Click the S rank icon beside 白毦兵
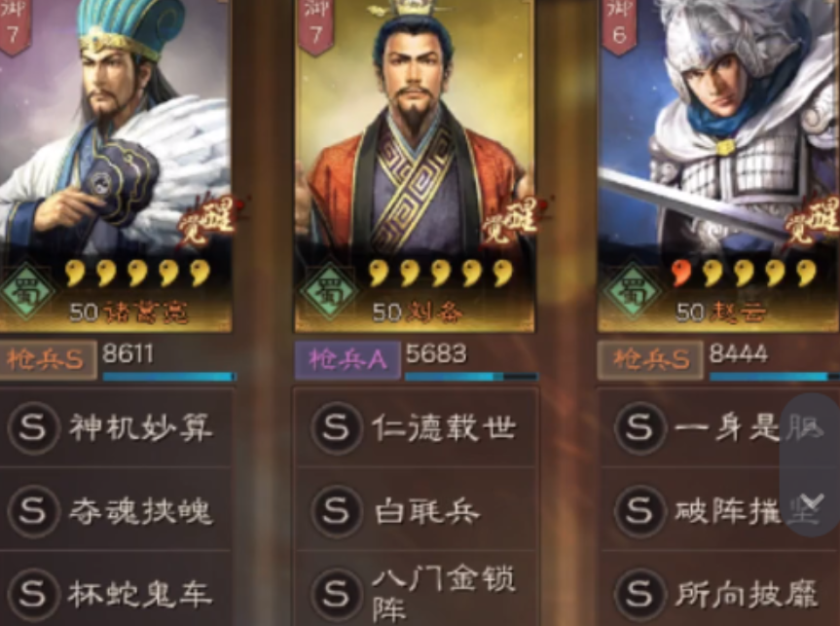This screenshot has height=626, width=840. pyautogui.click(x=336, y=510)
